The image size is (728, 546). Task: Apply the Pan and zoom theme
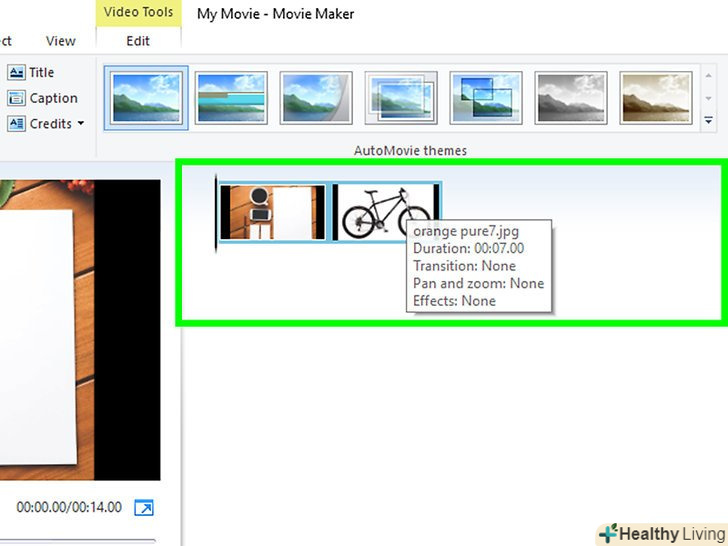point(486,98)
